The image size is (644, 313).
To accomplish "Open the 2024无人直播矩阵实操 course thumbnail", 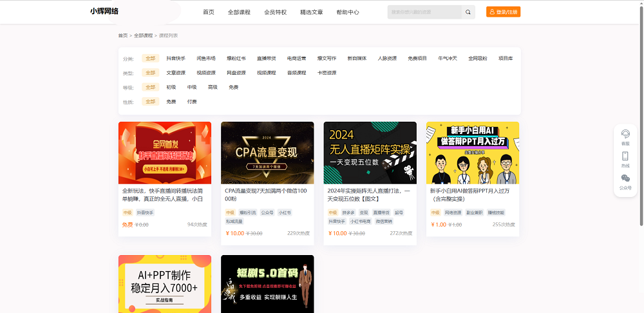I will click(370, 153).
